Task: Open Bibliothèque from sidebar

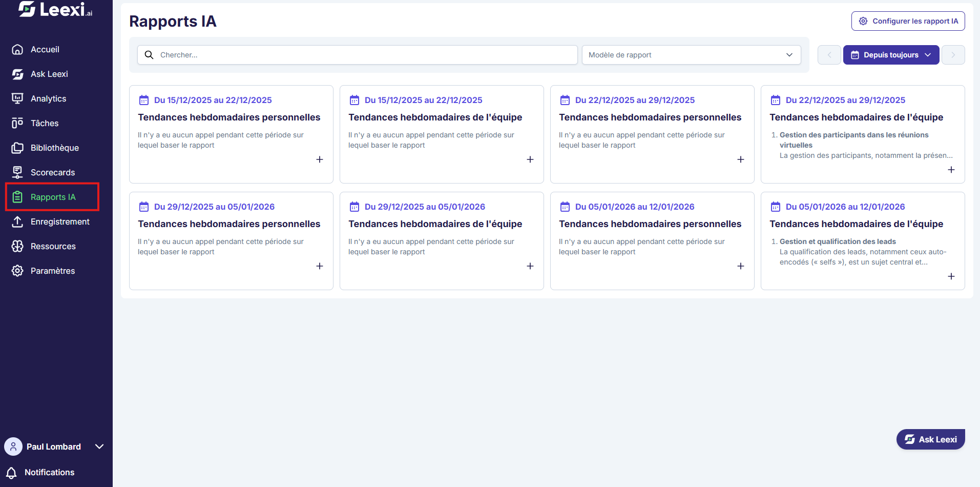Action: point(55,148)
